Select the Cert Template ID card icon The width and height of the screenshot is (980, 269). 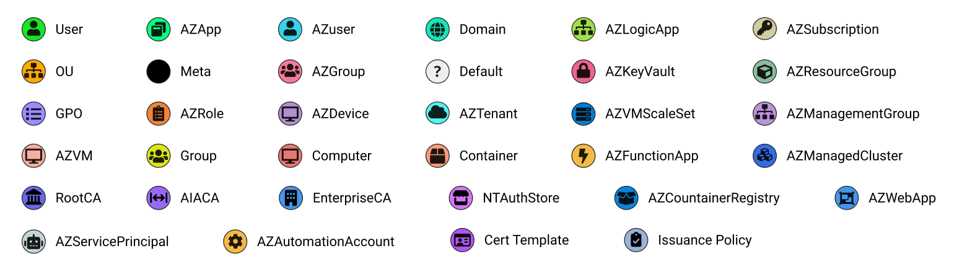[x=463, y=240]
